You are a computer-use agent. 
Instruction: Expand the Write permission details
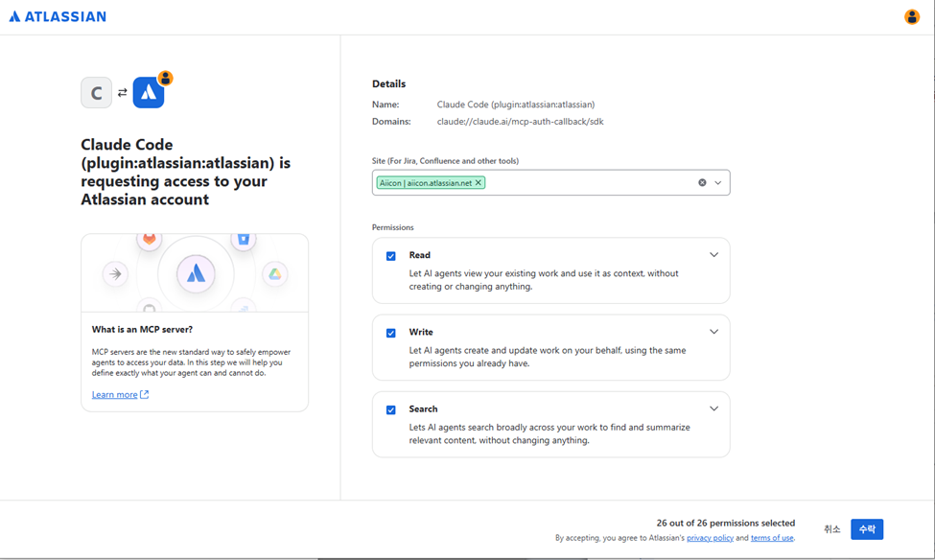pos(713,332)
